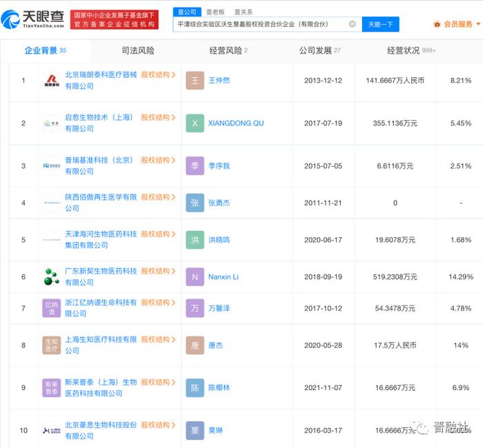The image size is (483, 448).
Task: Select the 查关系 search tab
Action: tap(244, 12)
